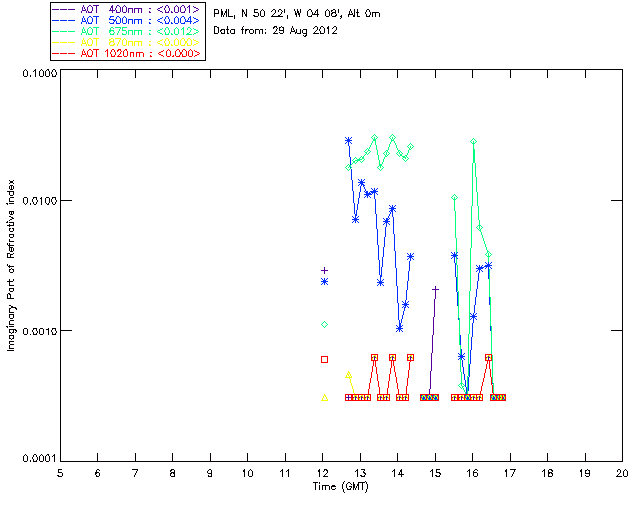This screenshot has width=640, height=512.
Task: Click the x-axis label 10
Action: click(x=247, y=473)
